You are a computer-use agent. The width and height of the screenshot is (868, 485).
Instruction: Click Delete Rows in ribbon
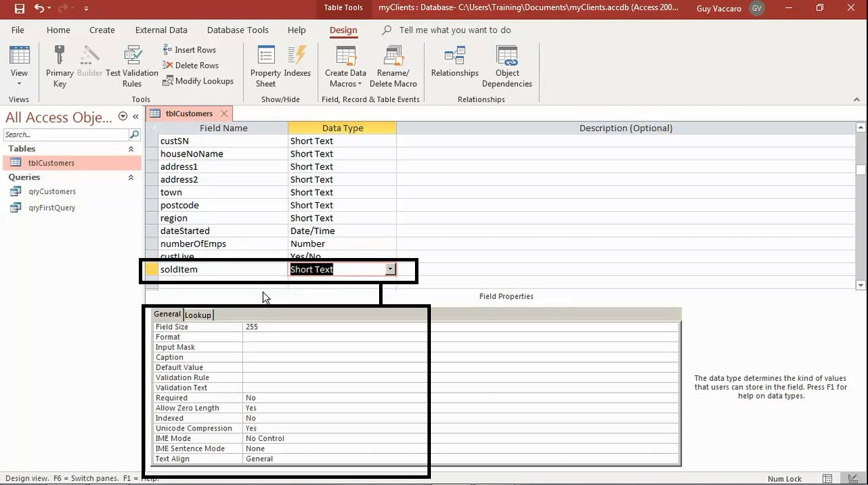pos(191,66)
